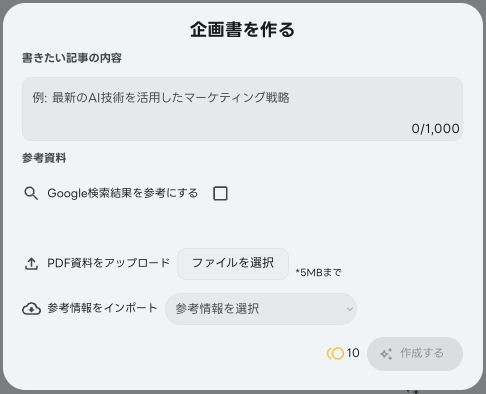Click the 参考情報をインポート label
Image resolution: width=486 pixels, height=394 pixels.
pos(102,308)
